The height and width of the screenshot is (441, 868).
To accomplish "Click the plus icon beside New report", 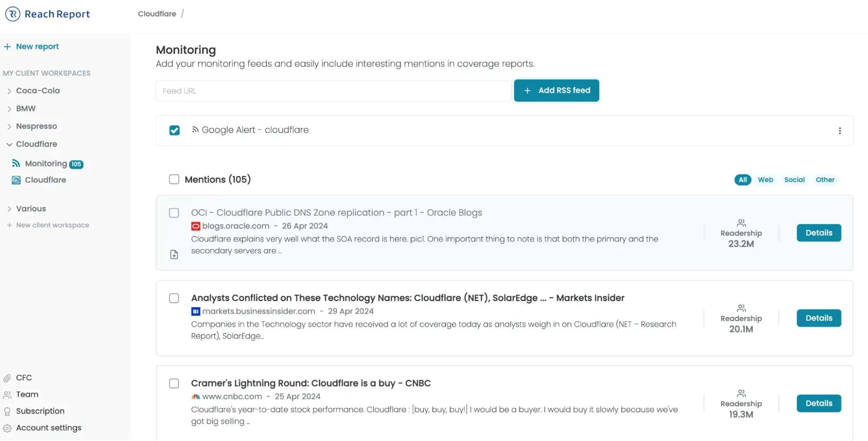I will tap(7, 47).
